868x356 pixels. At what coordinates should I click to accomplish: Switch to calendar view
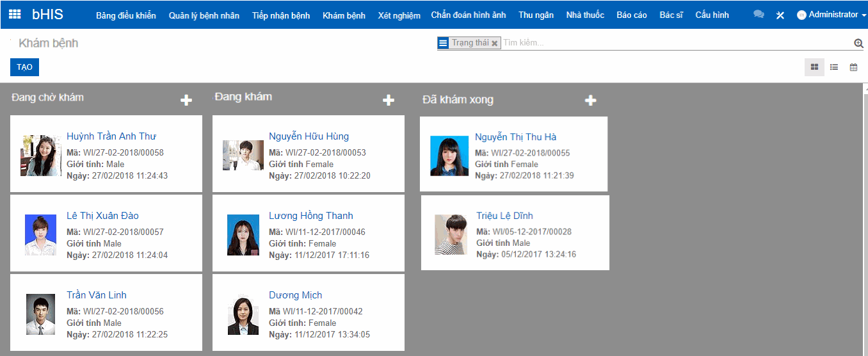pyautogui.click(x=853, y=67)
